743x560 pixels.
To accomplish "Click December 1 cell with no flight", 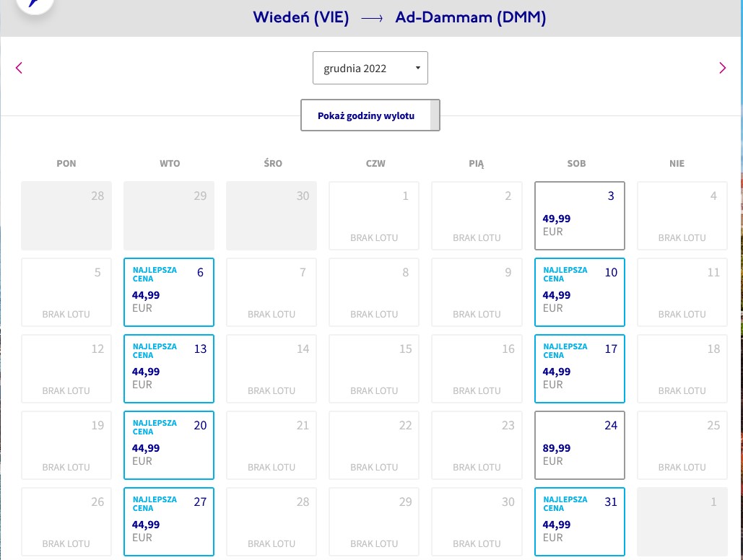I will point(374,216).
